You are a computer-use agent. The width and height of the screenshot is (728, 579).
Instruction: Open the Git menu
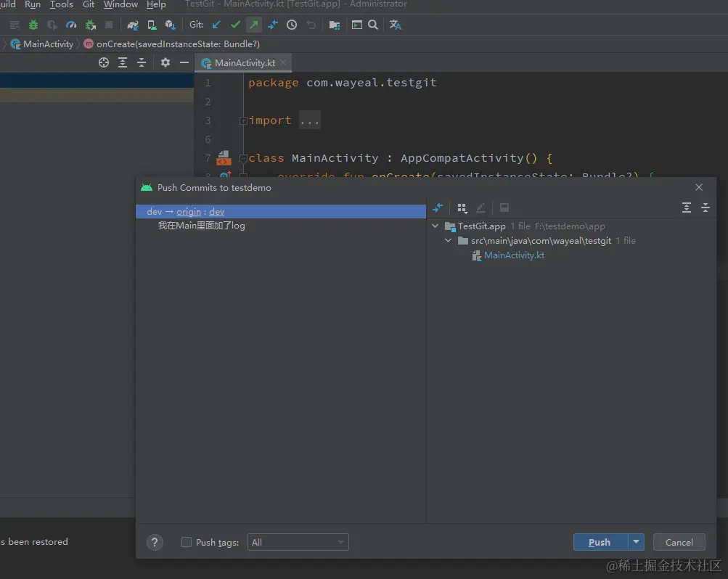(x=88, y=4)
